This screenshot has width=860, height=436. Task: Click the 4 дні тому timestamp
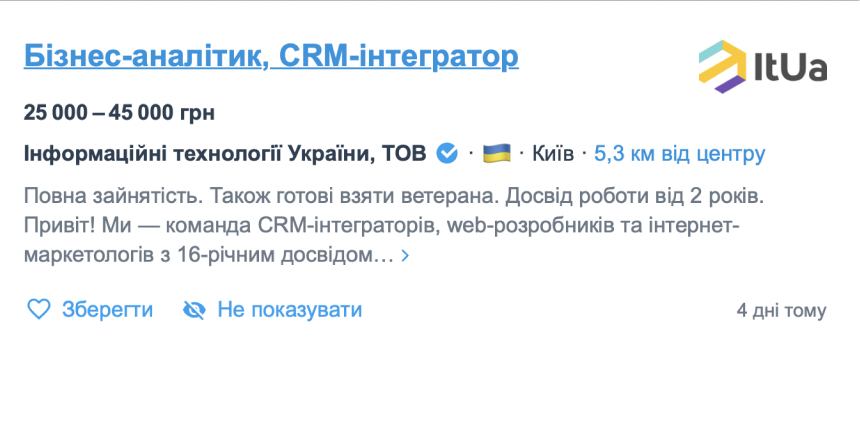click(x=781, y=310)
